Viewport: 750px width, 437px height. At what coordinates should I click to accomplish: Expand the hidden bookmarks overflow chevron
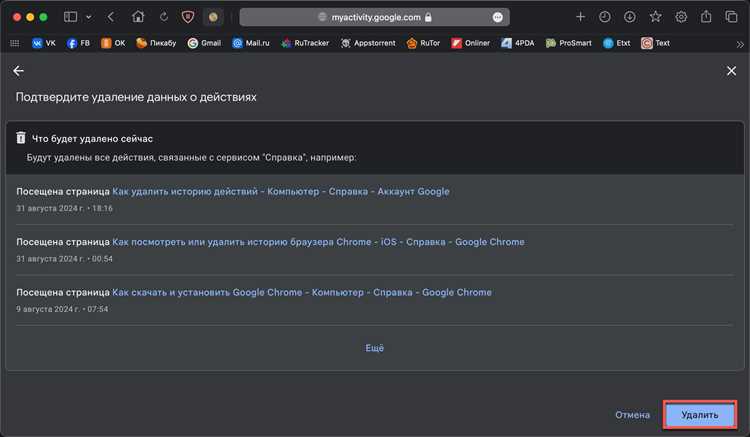point(740,44)
